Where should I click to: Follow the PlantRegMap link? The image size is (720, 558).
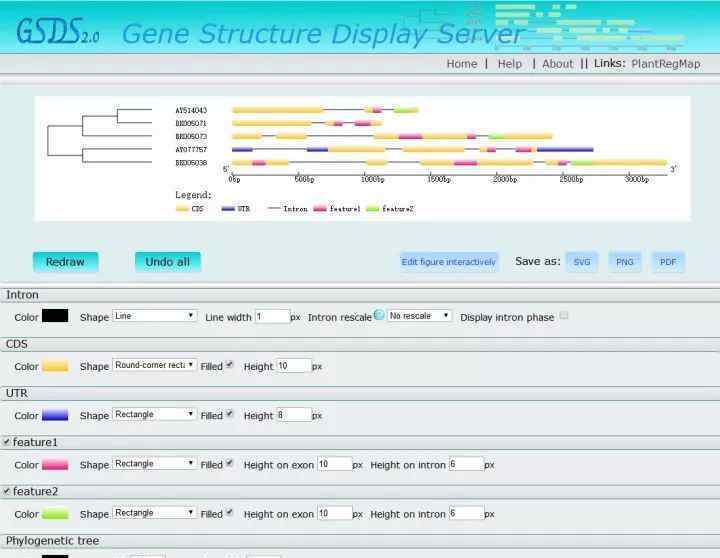tap(666, 64)
